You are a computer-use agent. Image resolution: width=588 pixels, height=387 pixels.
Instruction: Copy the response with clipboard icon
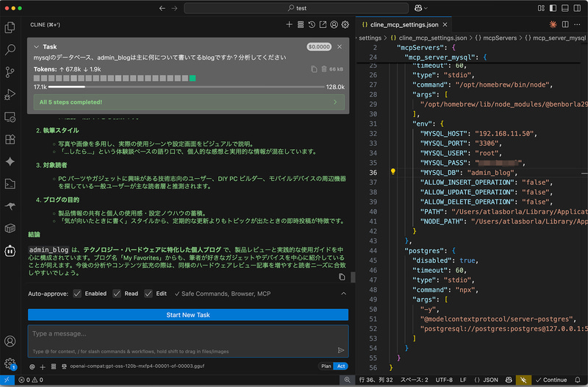click(x=342, y=277)
